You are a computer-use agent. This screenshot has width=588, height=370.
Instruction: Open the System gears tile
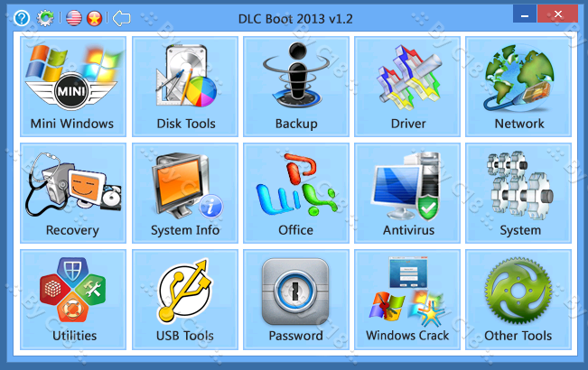pos(518,193)
